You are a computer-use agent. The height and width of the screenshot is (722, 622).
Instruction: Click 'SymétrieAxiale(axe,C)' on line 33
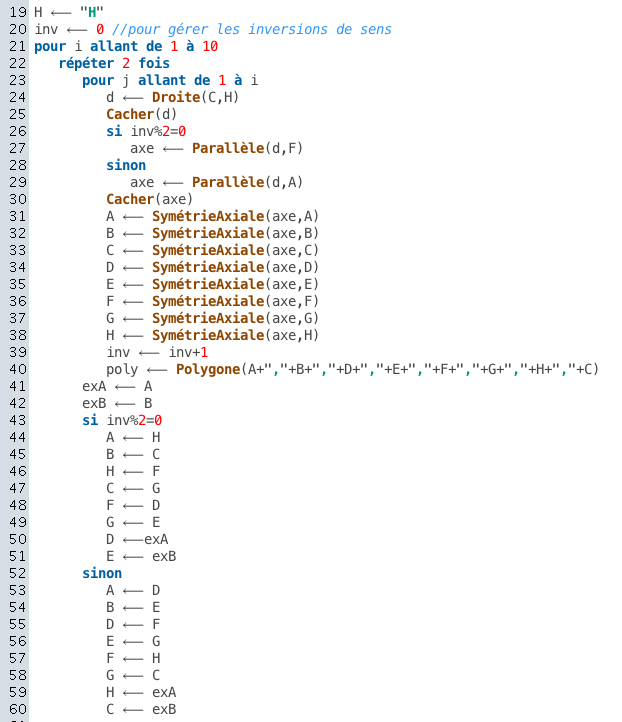pyautogui.click(x=235, y=250)
